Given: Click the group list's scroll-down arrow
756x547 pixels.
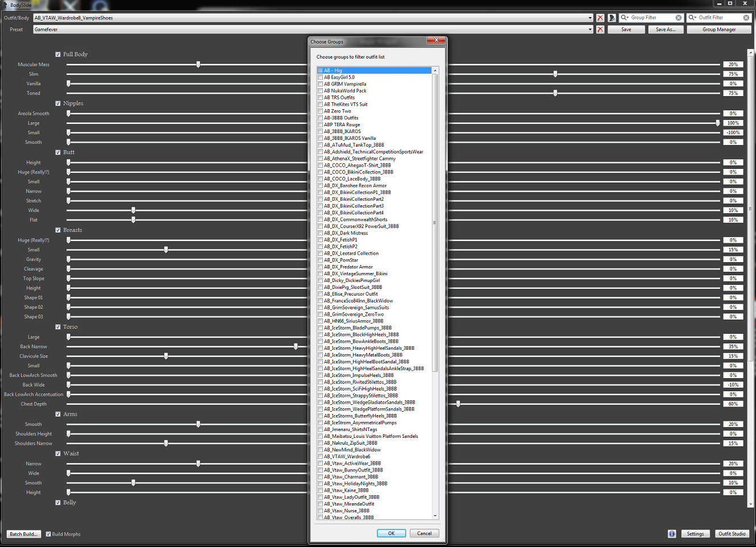Looking at the screenshot, I should pyautogui.click(x=435, y=516).
